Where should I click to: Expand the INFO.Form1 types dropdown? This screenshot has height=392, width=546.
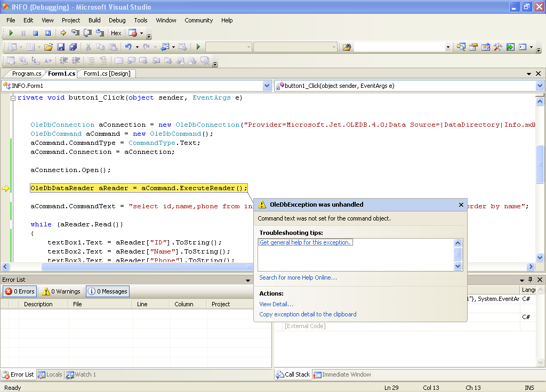pos(267,86)
